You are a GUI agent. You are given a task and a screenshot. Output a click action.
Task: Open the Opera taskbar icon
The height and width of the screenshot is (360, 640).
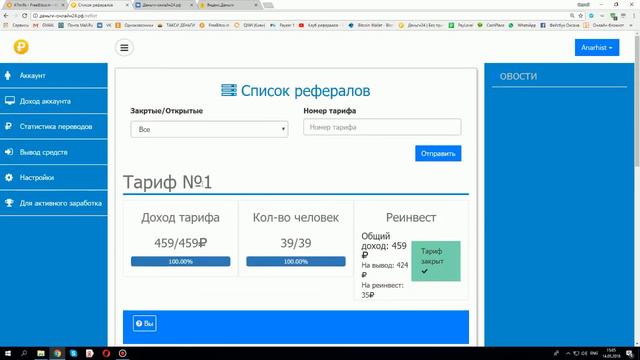tap(106, 353)
